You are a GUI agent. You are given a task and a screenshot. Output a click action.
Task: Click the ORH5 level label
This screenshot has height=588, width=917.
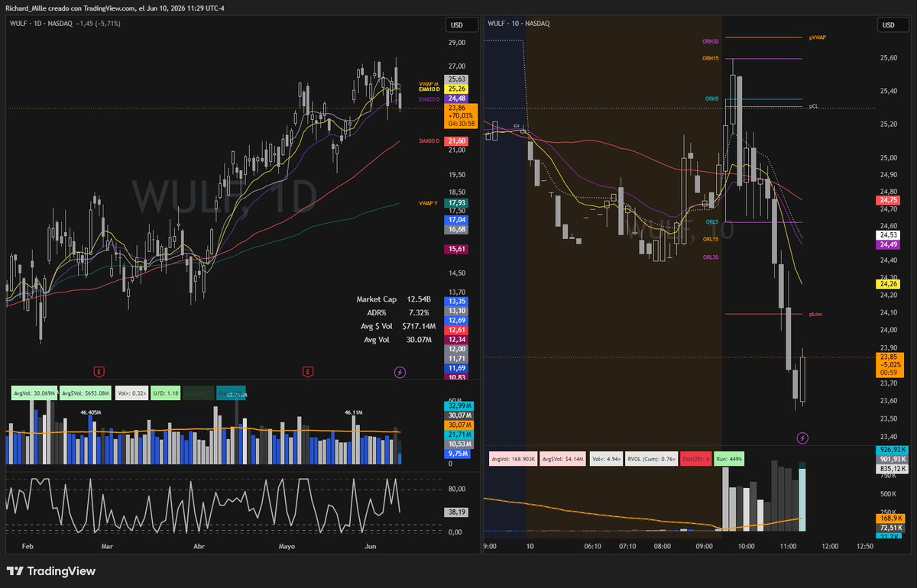point(711,99)
